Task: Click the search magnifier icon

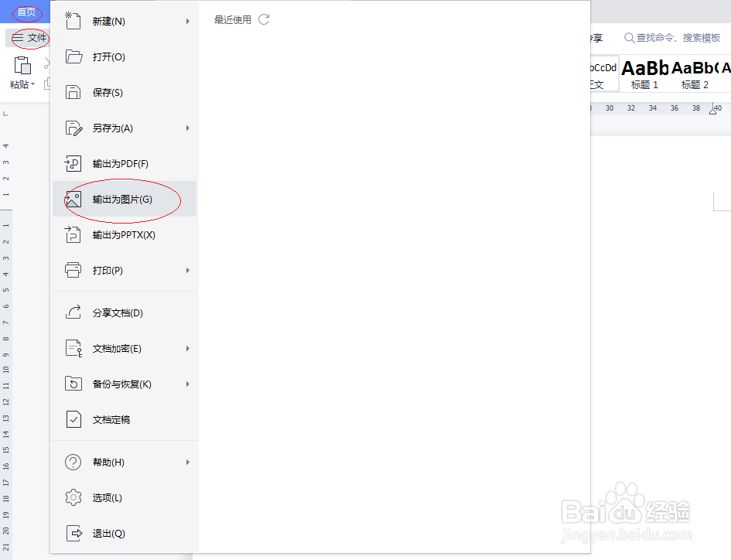Action: coord(629,38)
